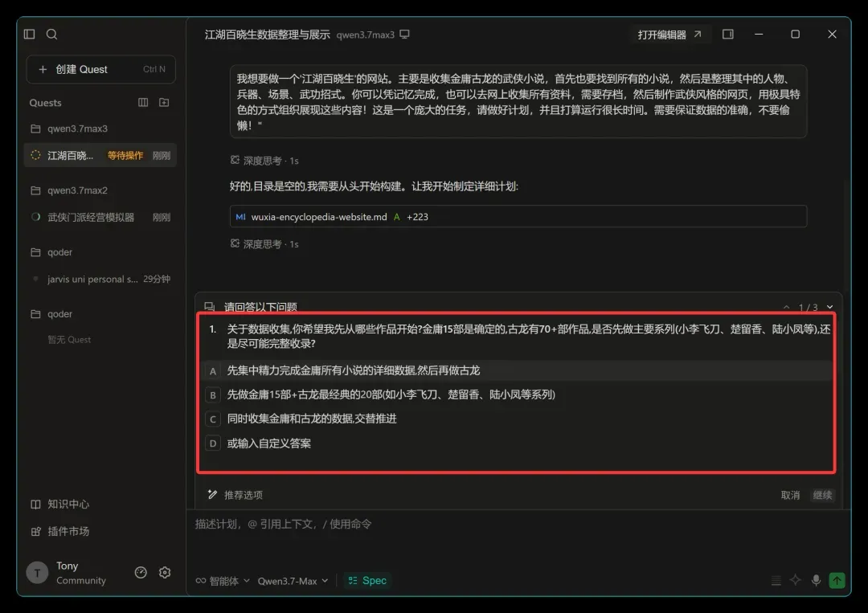This screenshot has width=868, height=613.
Task: Open 知识中心 in the sidebar
Action: [59, 504]
